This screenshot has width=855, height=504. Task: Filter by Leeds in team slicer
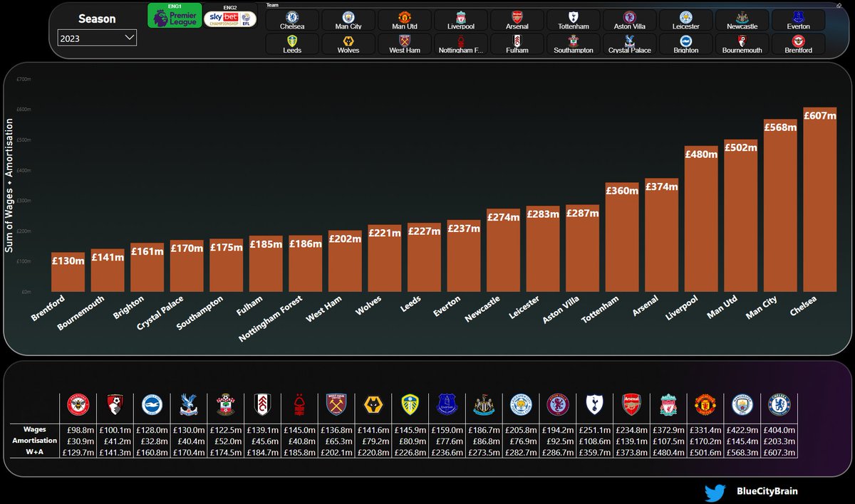(292, 44)
